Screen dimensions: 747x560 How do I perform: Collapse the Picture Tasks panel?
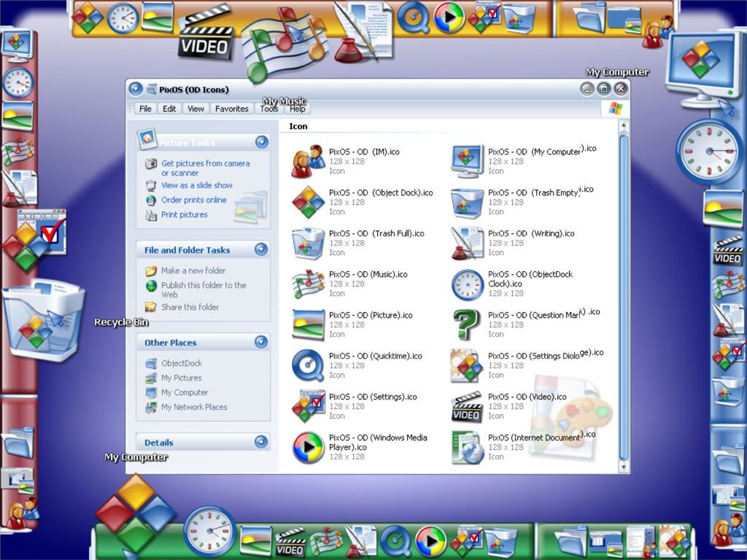coord(262,142)
